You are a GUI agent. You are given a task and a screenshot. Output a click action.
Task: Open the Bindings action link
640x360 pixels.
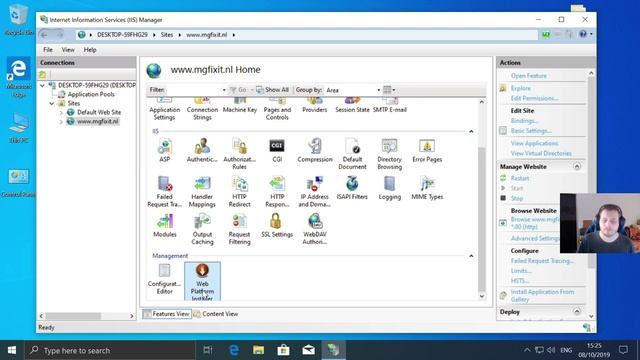524,121
